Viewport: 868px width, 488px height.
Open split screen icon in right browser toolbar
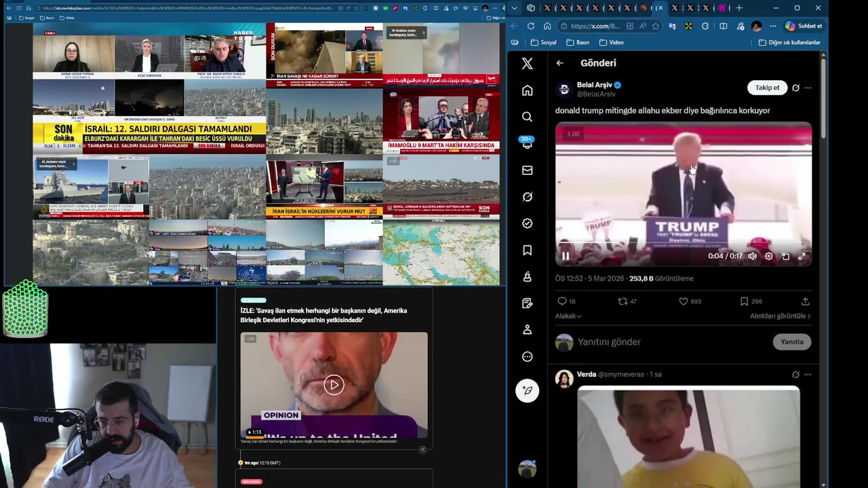click(723, 26)
